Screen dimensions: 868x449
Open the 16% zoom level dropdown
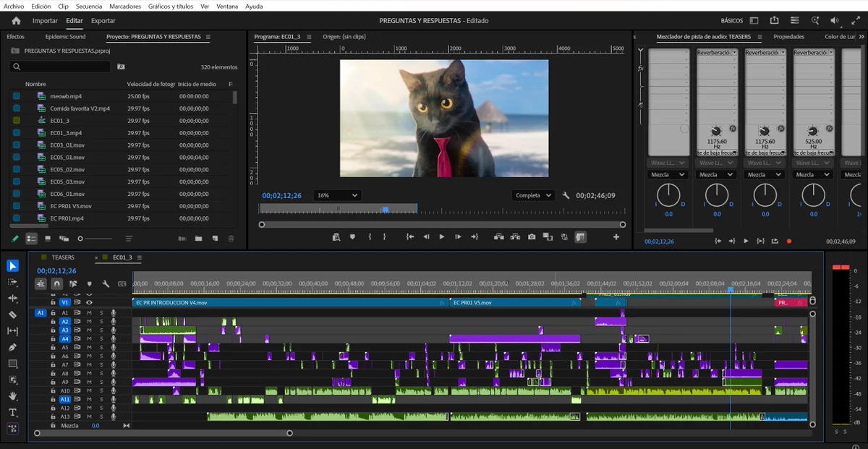(x=337, y=195)
